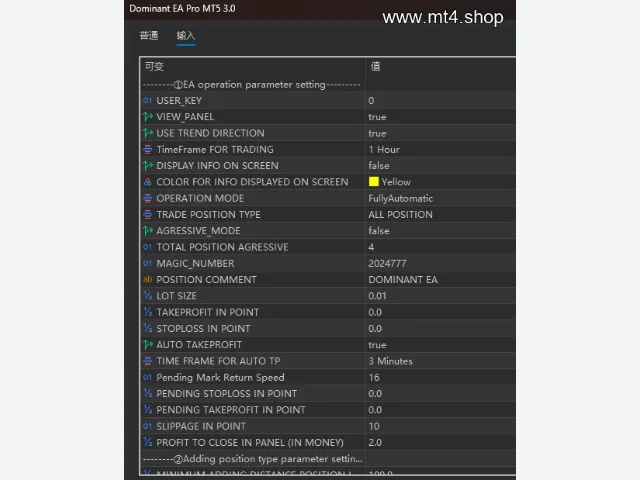This screenshot has height=480, width=640.
Task: Click the 值 column header
Action: [376, 66]
